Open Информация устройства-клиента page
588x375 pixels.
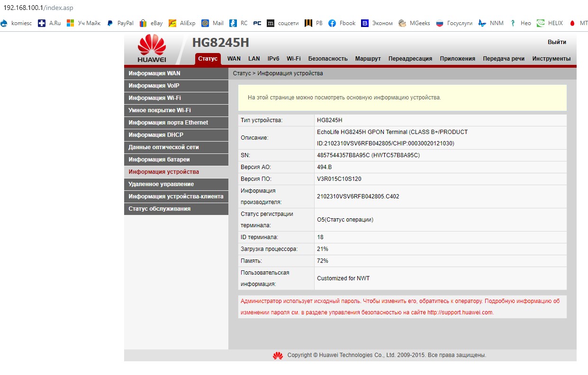coord(176,196)
